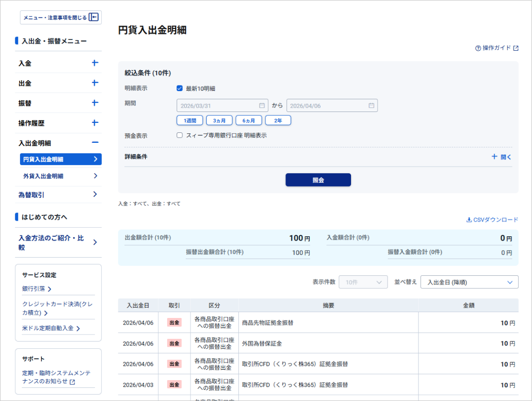Expand the 振替 menu plus icon
Screen dimensions: 532x401
click(x=95, y=103)
